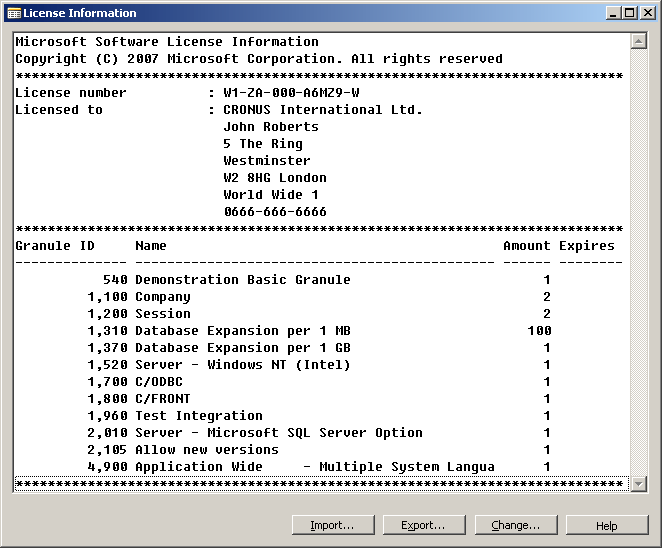Minimize the License Information window
662x548 pixels.
[x=613, y=13]
